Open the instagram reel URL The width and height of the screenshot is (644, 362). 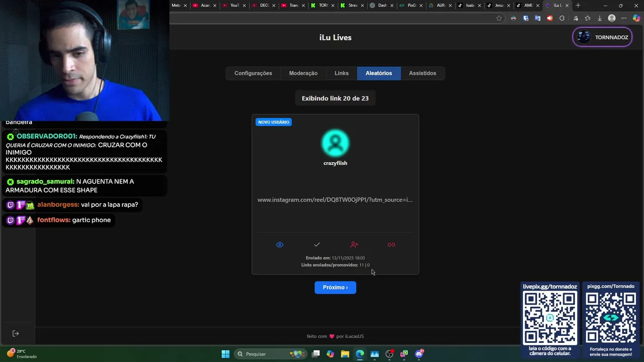335,200
